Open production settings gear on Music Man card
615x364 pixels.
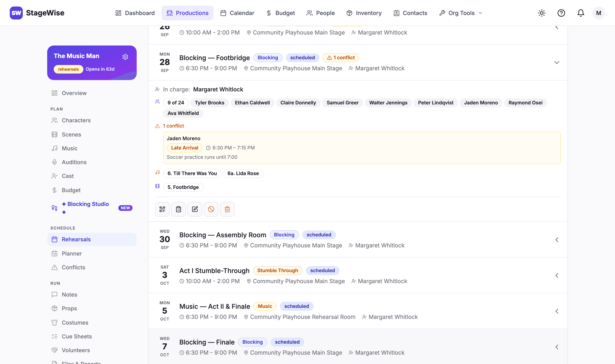click(x=125, y=57)
